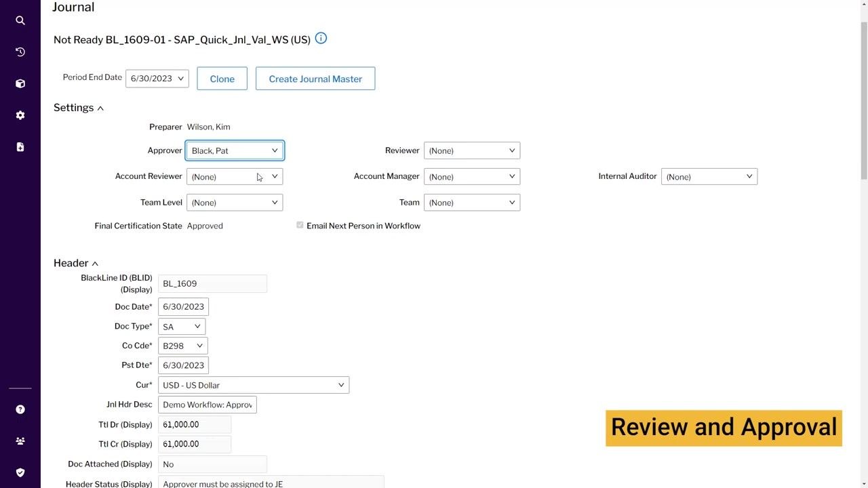Open the Team dropdown
This screenshot has width=868, height=488.
click(472, 202)
